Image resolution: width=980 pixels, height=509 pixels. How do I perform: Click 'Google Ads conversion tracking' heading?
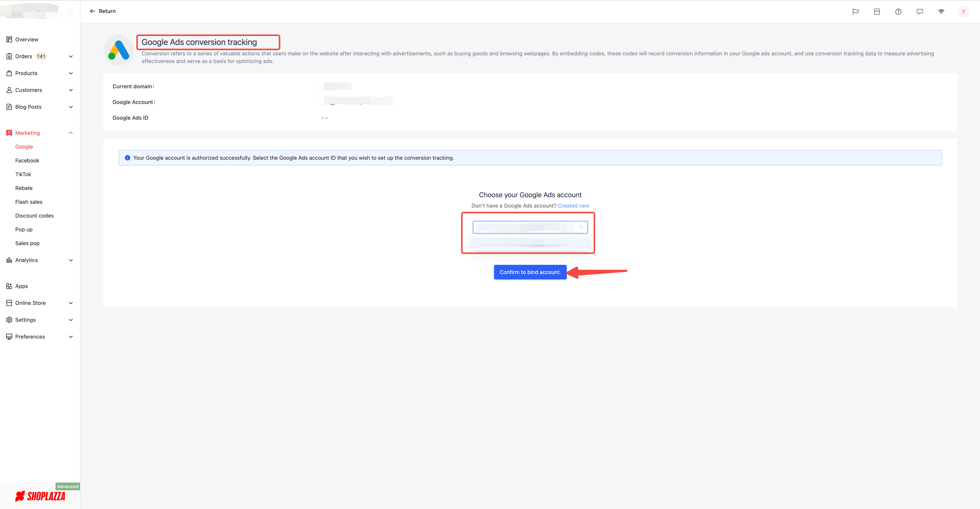199,42
